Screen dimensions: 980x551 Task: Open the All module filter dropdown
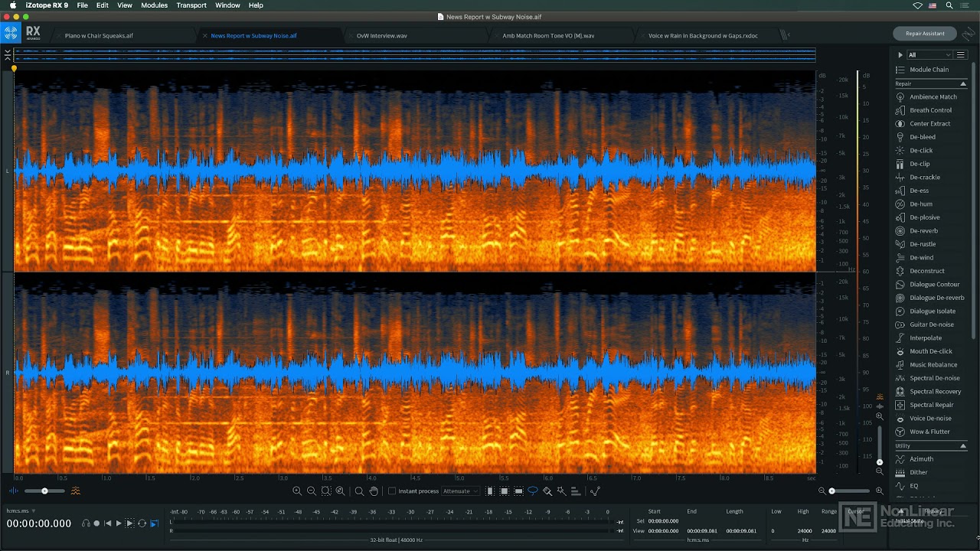tap(929, 55)
